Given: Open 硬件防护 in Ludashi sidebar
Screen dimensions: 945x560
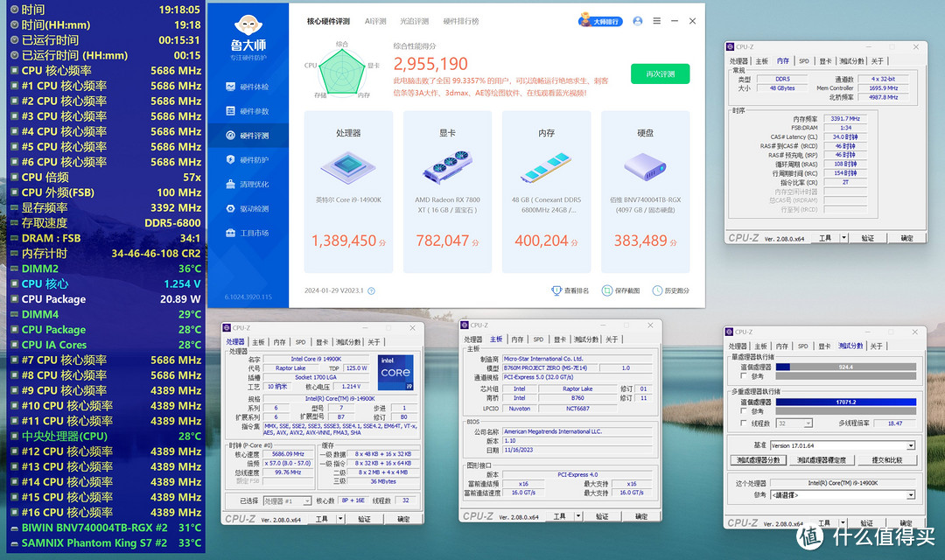Looking at the screenshot, I should tap(248, 160).
